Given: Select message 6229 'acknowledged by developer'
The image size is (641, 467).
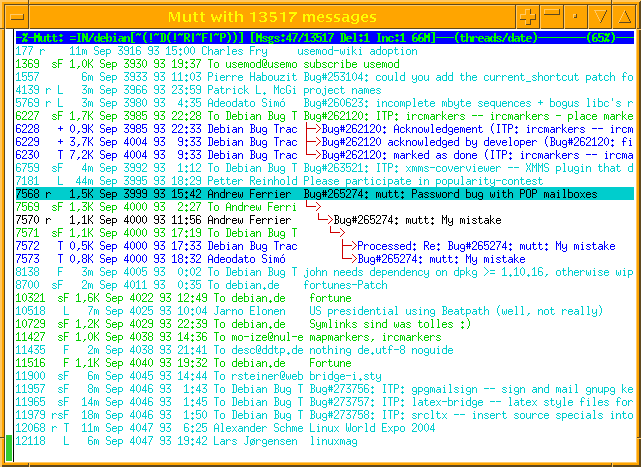Looking at the screenshot, I should point(325,142).
